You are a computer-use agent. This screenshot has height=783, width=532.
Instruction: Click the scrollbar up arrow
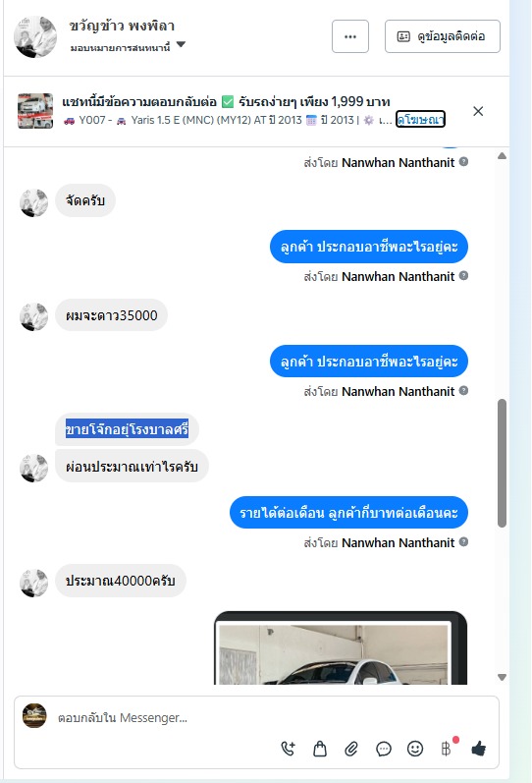pyautogui.click(x=502, y=156)
